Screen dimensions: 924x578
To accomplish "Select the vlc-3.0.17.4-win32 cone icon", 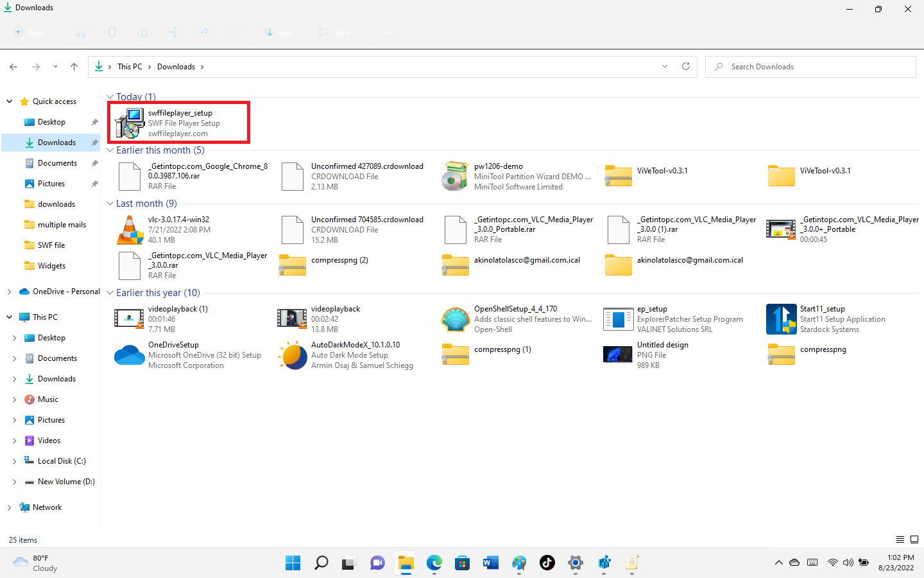I will coord(130,229).
